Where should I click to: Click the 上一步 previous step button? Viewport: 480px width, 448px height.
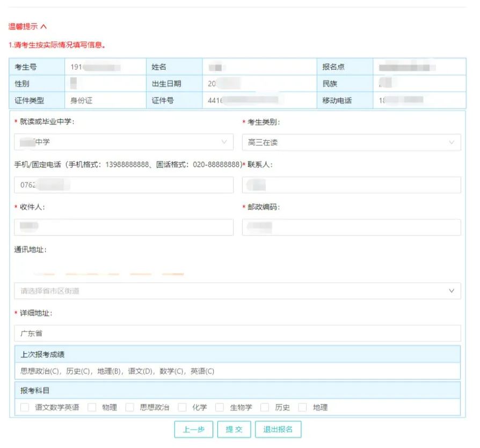[x=193, y=429]
